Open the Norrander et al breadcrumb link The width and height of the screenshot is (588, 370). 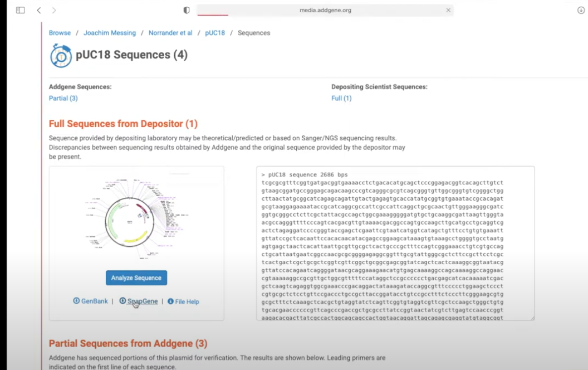[x=170, y=33]
